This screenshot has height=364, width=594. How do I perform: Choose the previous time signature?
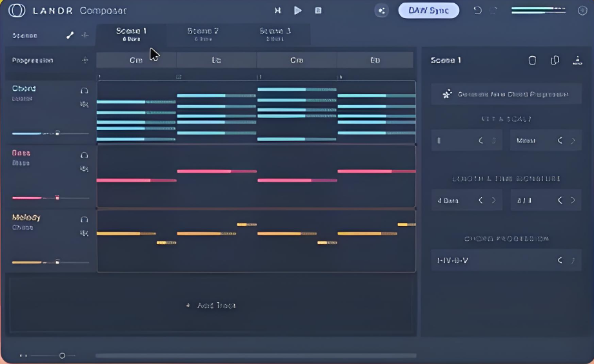(560, 200)
